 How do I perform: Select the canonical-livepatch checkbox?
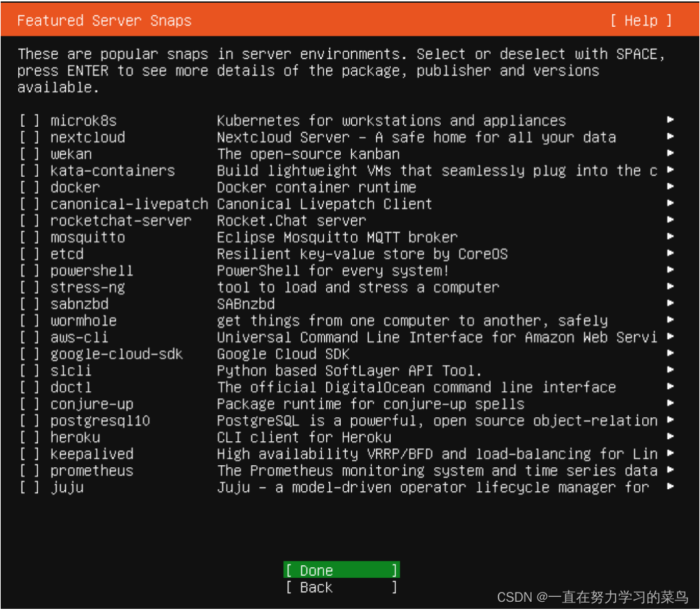pos(30,204)
